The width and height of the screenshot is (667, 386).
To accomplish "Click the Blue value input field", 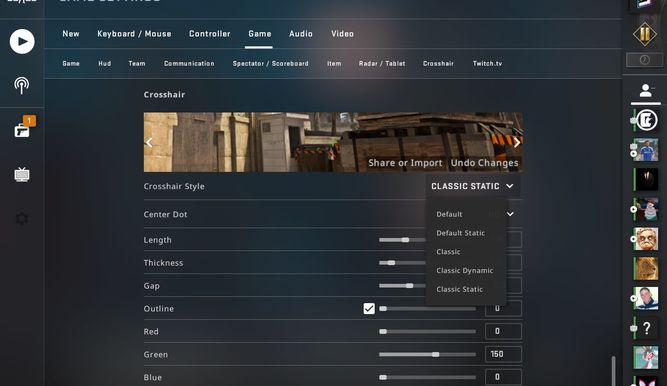I will point(503,377).
